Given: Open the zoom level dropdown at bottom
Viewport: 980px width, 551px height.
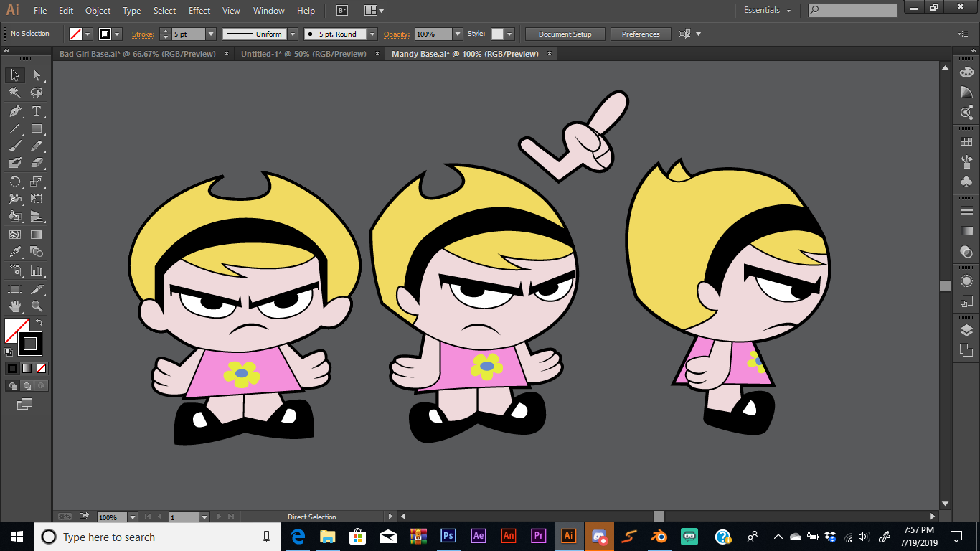Looking at the screenshot, I should [133, 517].
